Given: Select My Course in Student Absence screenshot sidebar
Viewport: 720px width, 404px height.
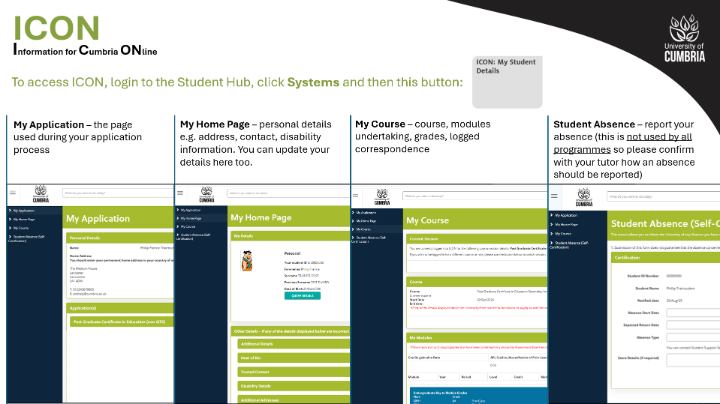Looking at the screenshot, I should coord(561,234).
